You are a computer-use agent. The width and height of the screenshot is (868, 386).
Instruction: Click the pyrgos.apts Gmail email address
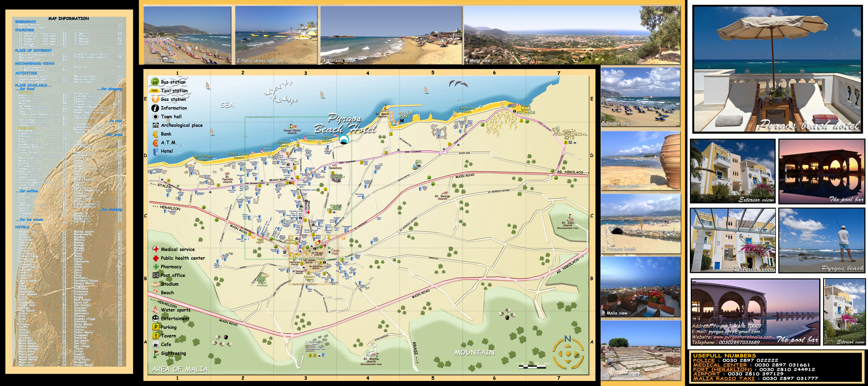734,332
